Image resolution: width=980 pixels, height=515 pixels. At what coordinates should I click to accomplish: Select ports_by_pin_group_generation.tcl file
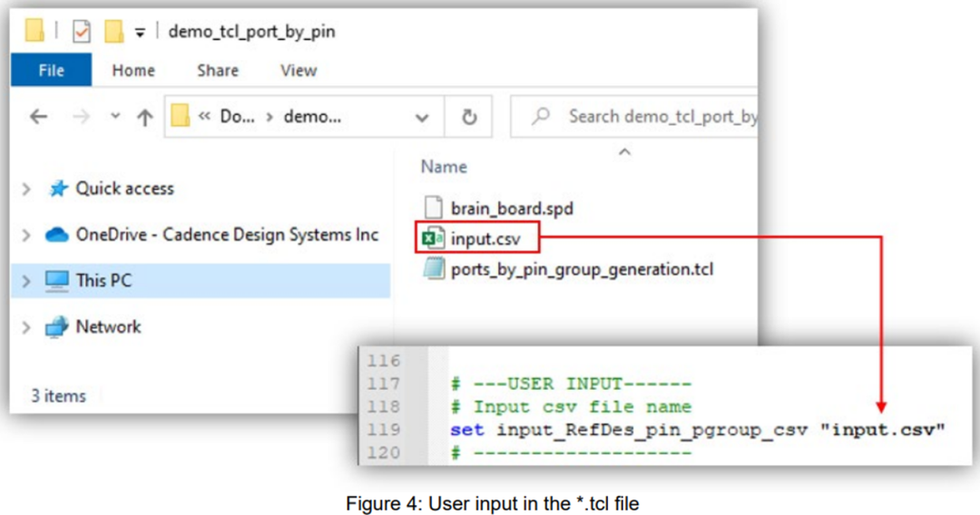point(582,269)
